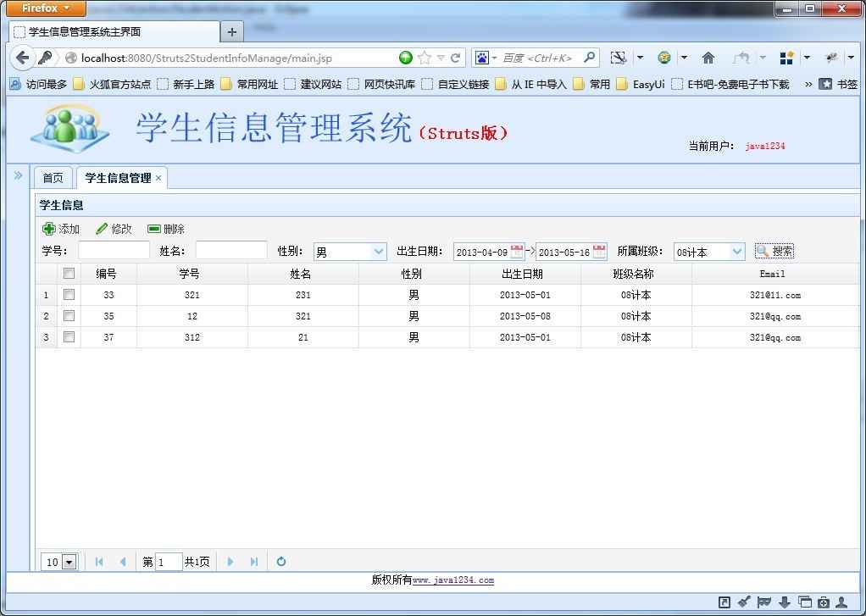
Task: Click the pencil 修改 (edit) button
Action: 114,229
